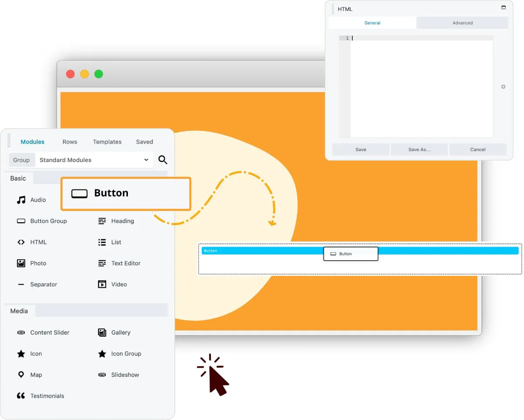This screenshot has width=524, height=420.
Task: Click the Photo module icon
Action: [x=21, y=263]
